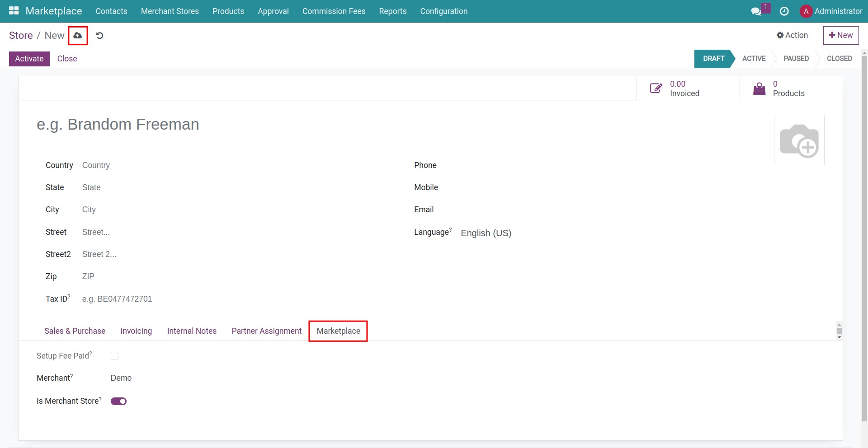
Task: Click the New record button
Action: tap(841, 35)
